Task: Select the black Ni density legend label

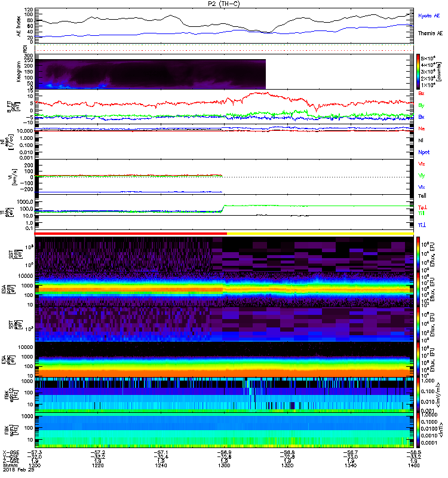Action: 421,140
